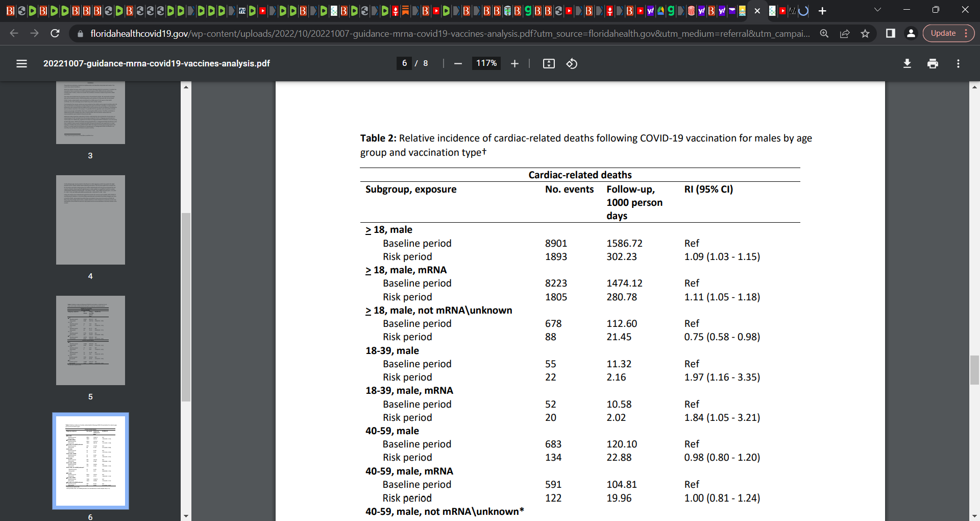Select page 5 thumbnail
The height and width of the screenshot is (521, 980).
tap(90, 340)
